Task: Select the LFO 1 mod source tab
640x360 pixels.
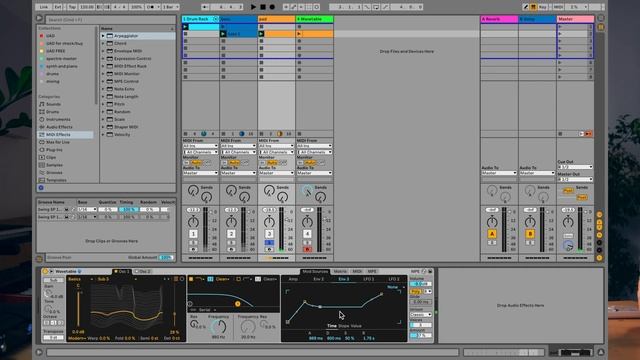Action: click(369, 279)
